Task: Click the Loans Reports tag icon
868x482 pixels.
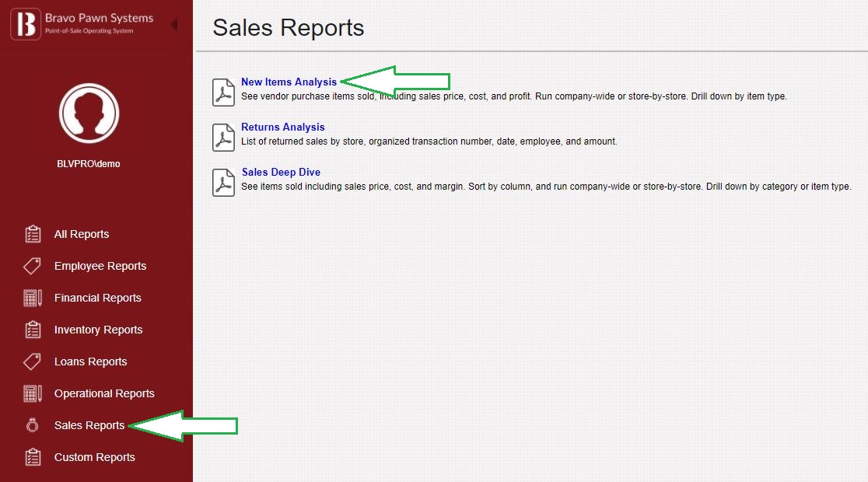Action: pyautogui.click(x=32, y=361)
